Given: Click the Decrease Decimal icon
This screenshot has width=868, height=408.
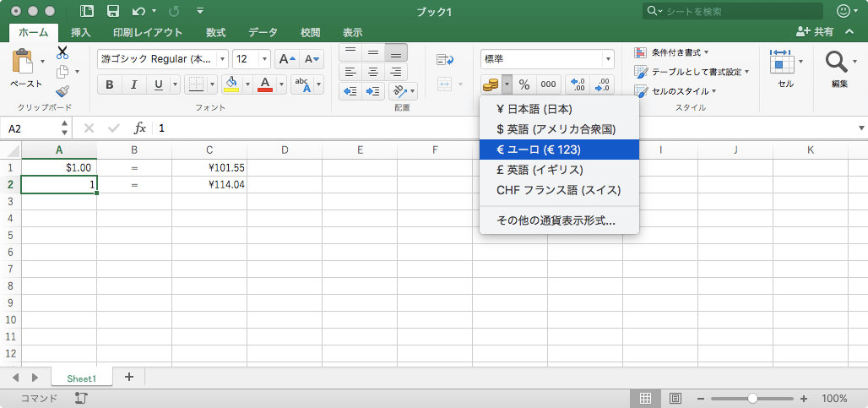Looking at the screenshot, I should click(602, 84).
